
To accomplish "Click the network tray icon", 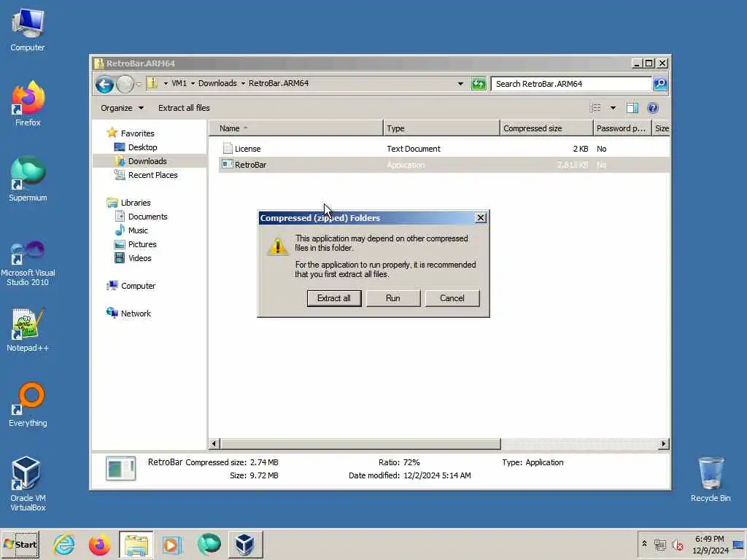I will point(660,545).
